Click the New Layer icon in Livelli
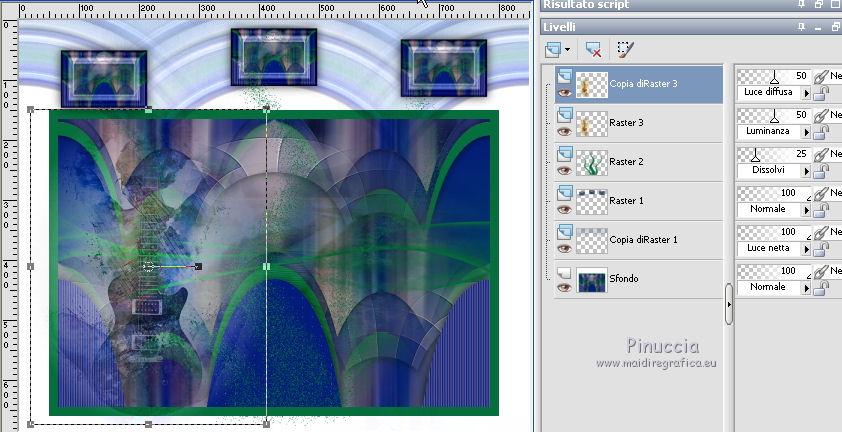The width and height of the screenshot is (842, 432). [x=553, y=49]
